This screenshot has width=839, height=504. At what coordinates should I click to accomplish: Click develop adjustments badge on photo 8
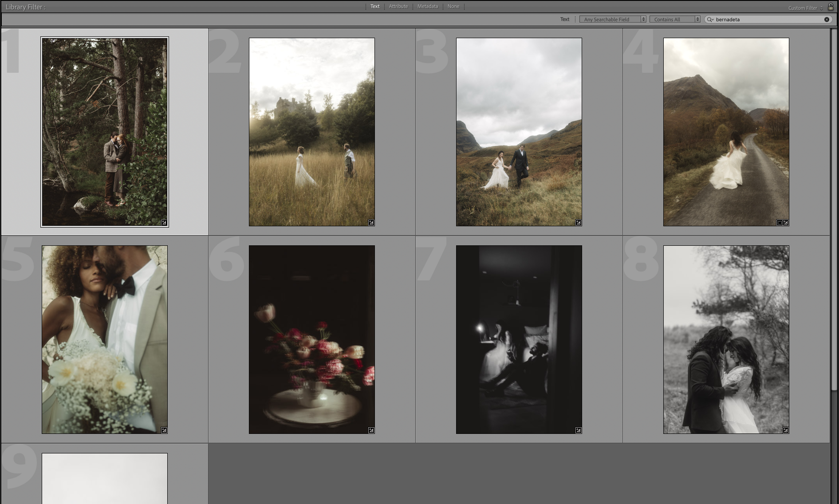point(786,430)
